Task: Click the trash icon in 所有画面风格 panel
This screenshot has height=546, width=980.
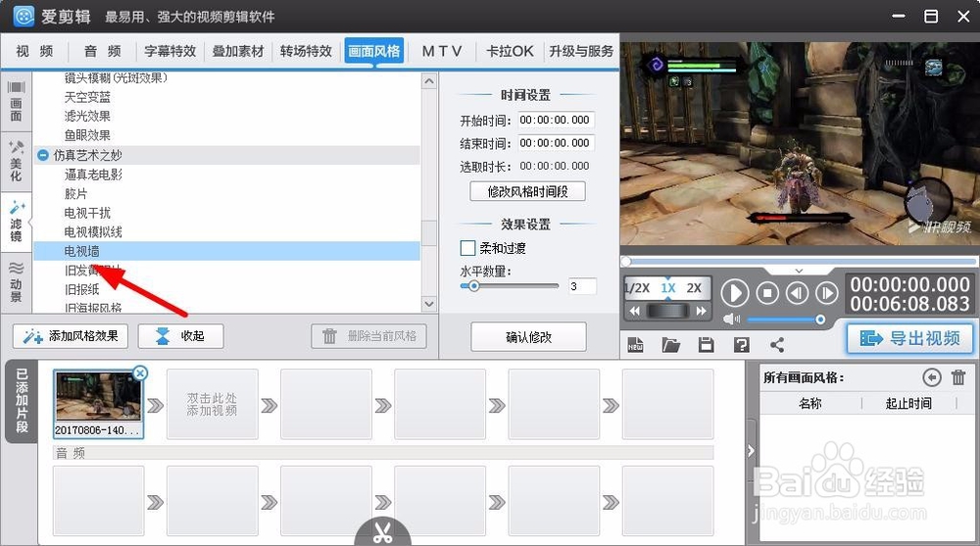Action: pos(958,377)
